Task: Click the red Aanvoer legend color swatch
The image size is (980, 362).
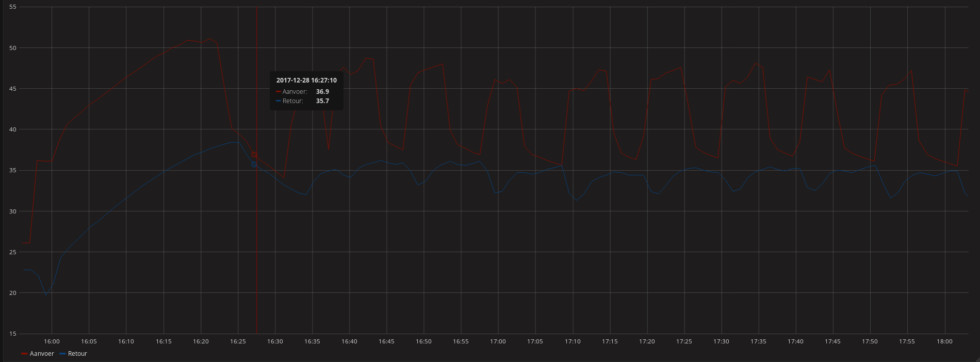Action: 24,354
